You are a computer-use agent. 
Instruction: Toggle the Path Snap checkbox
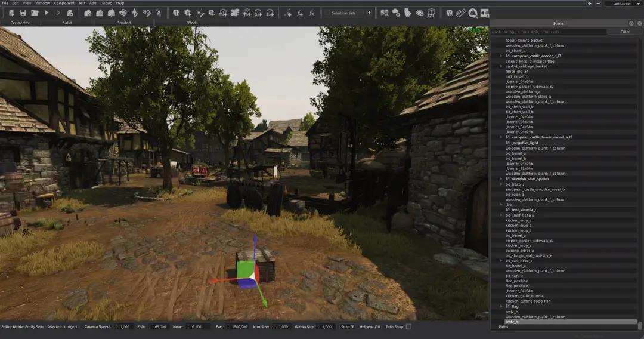[408, 326]
